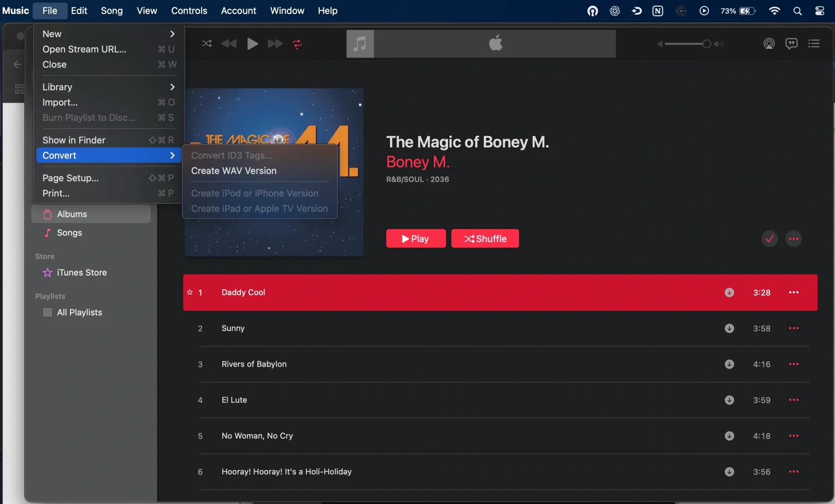Open the Up Next queue list

point(815,43)
